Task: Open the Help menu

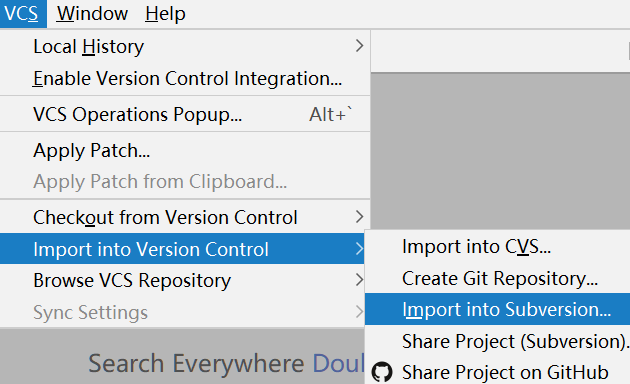Action: 165,14
